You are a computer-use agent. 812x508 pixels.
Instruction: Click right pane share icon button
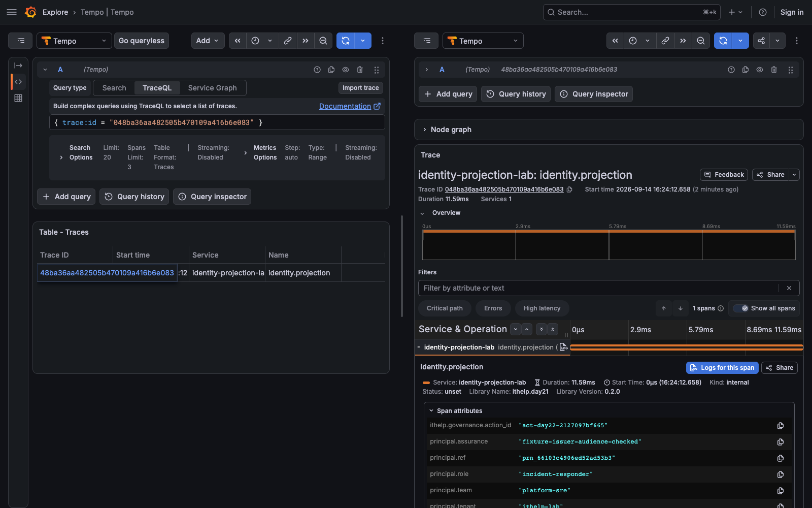761,41
